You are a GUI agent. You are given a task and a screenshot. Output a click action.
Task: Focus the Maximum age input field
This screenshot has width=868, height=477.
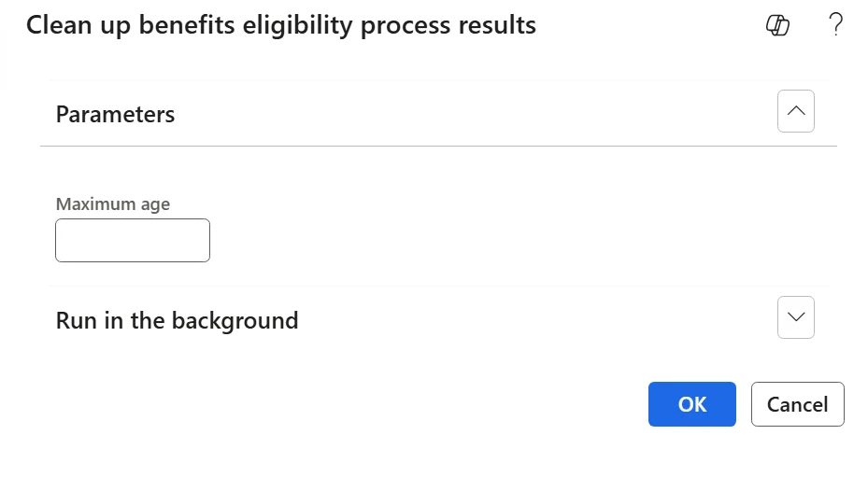[133, 240]
